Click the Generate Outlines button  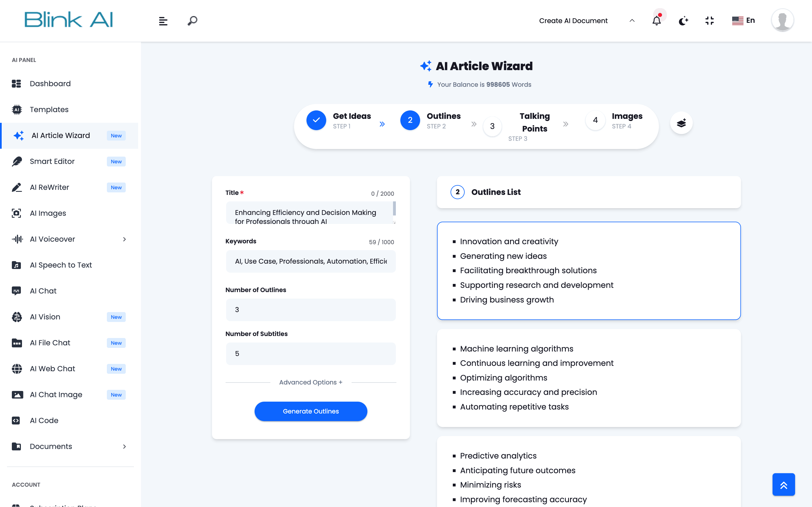pyautogui.click(x=311, y=411)
